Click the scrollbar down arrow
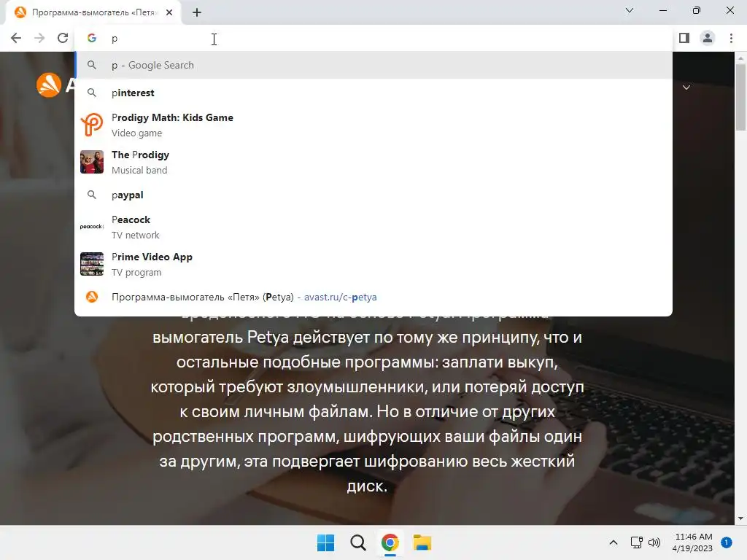Screen dimensions: 747x560 740,518
